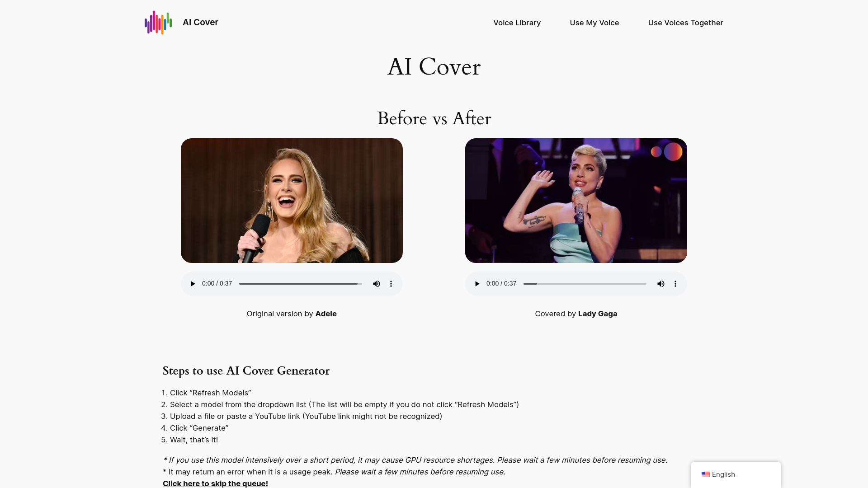
Task: Drag the Adele audio progress slider
Action: pyautogui.click(x=301, y=284)
